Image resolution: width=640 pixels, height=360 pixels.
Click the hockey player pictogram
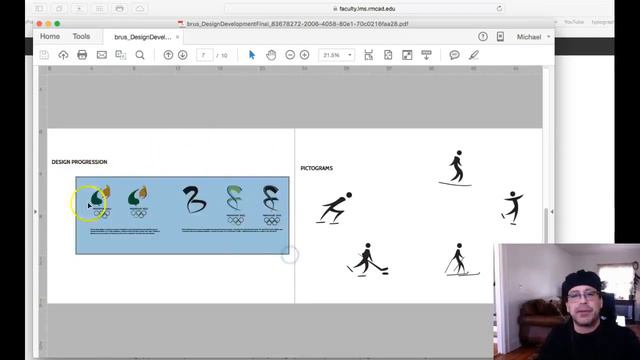click(367, 260)
